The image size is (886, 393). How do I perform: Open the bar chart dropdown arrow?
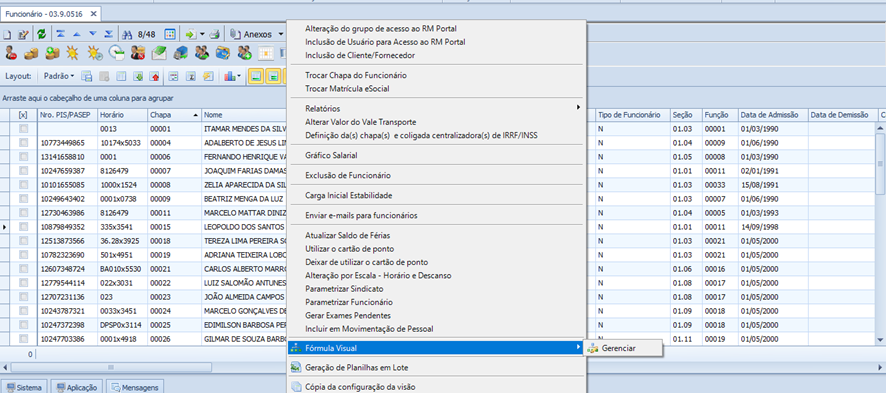click(239, 76)
